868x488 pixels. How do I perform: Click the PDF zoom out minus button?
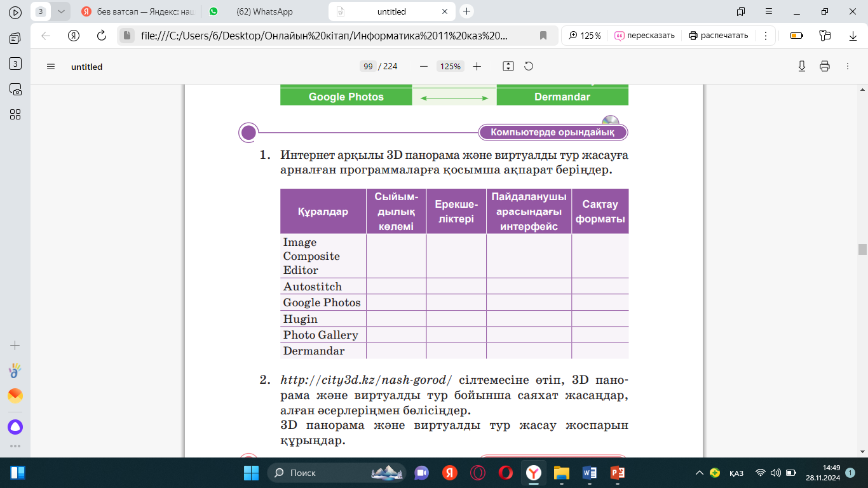click(x=424, y=66)
